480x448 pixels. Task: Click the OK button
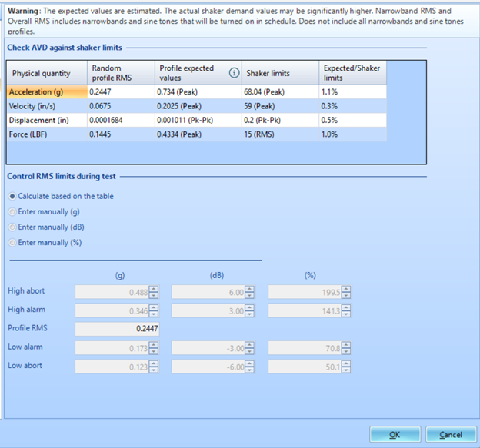[x=395, y=434]
